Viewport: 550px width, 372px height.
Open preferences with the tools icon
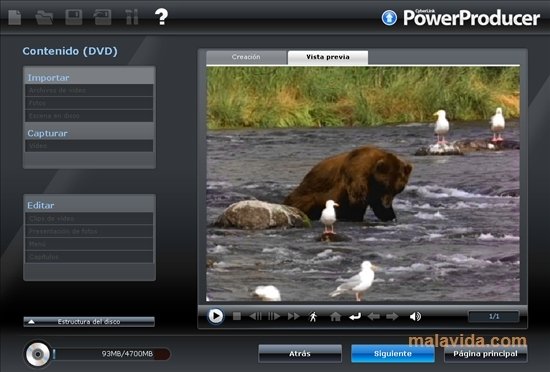(132, 17)
